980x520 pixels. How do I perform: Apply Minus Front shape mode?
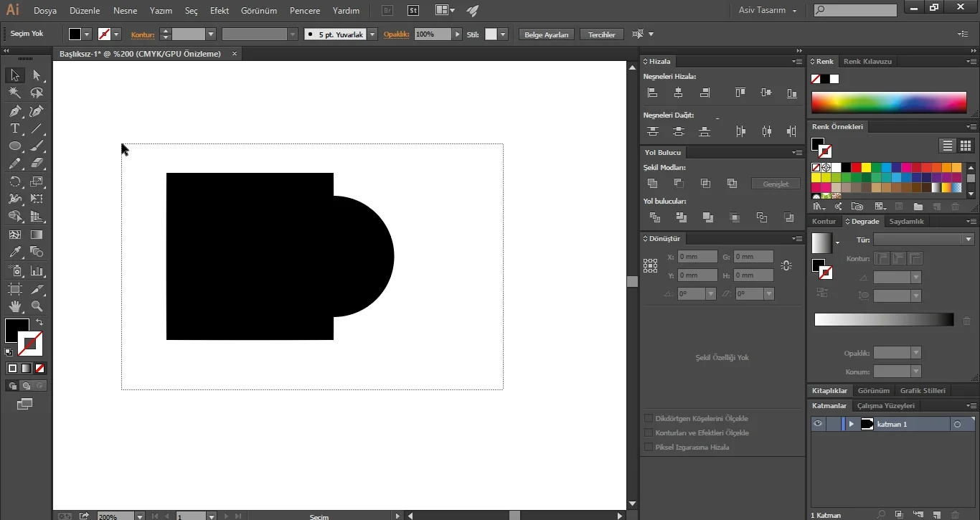point(679,184)
